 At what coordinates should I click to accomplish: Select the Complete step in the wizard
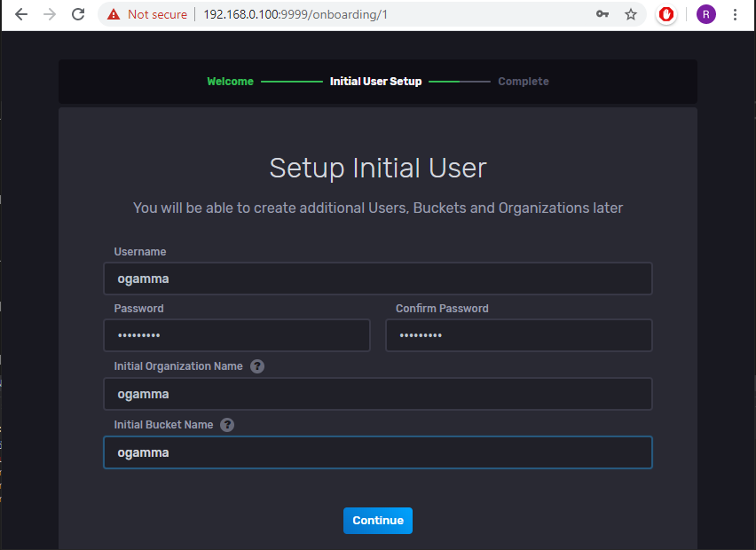tap(524, 82)
